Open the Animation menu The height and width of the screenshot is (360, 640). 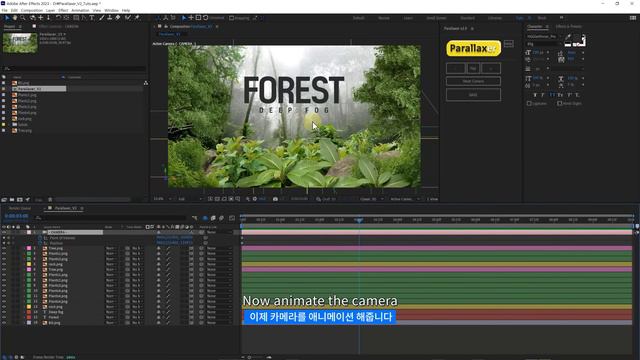click(x=80, y=10)
